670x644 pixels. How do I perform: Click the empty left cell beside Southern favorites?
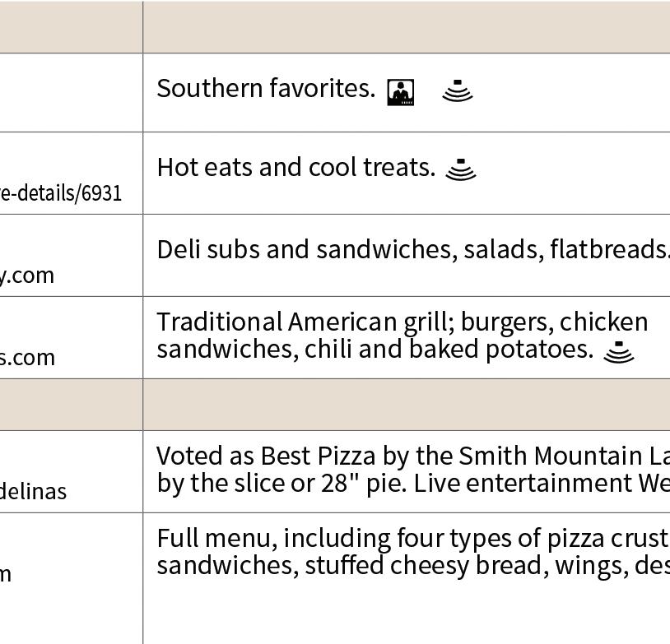71,92
